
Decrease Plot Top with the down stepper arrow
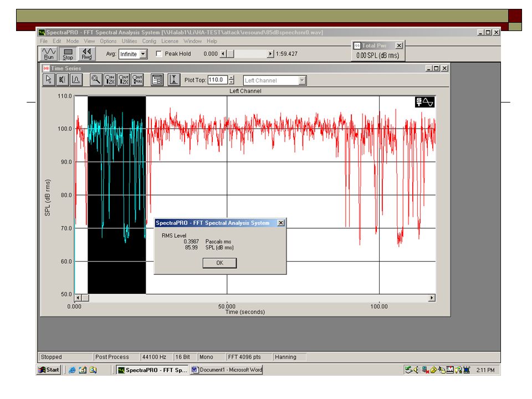click(x=232, y=82)
